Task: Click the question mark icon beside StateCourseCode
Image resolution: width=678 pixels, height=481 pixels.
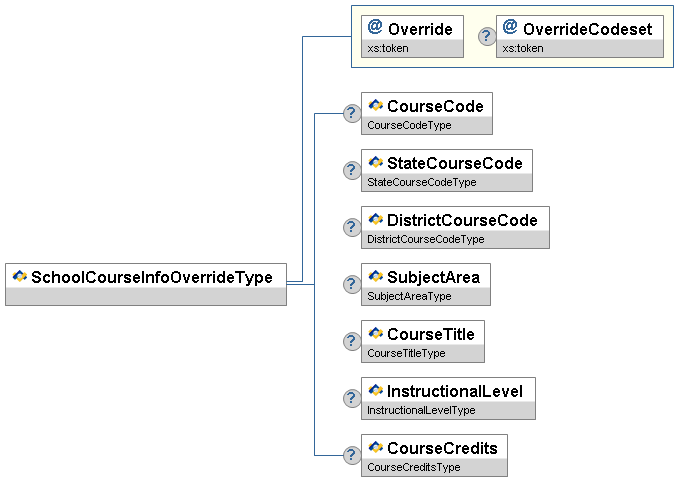Action: click(x=351, y=170)
